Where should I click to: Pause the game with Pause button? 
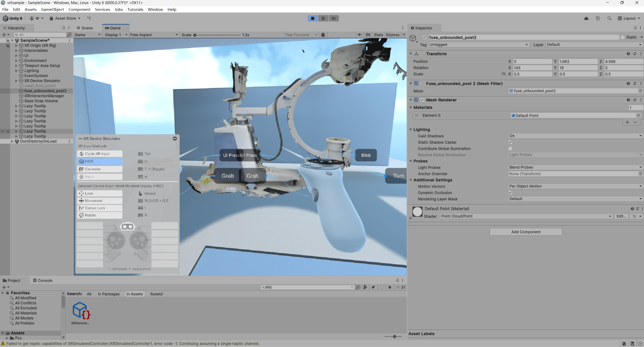point(323,18)
